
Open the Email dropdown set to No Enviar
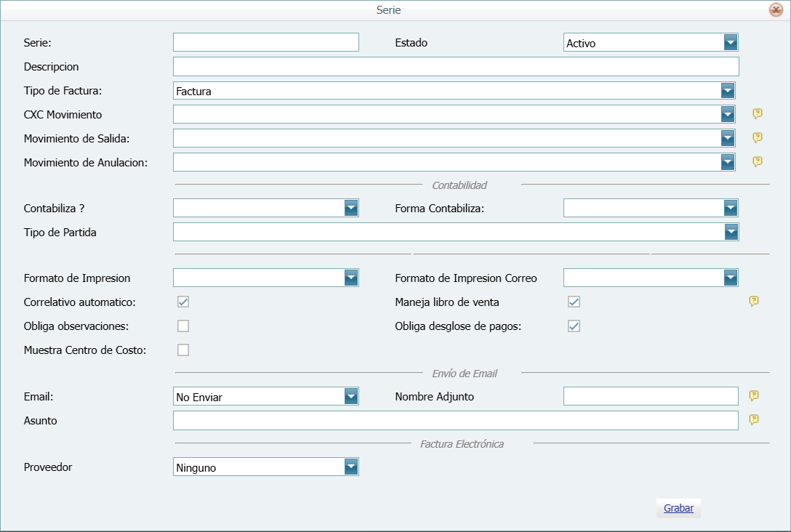[x=351, y=396]
